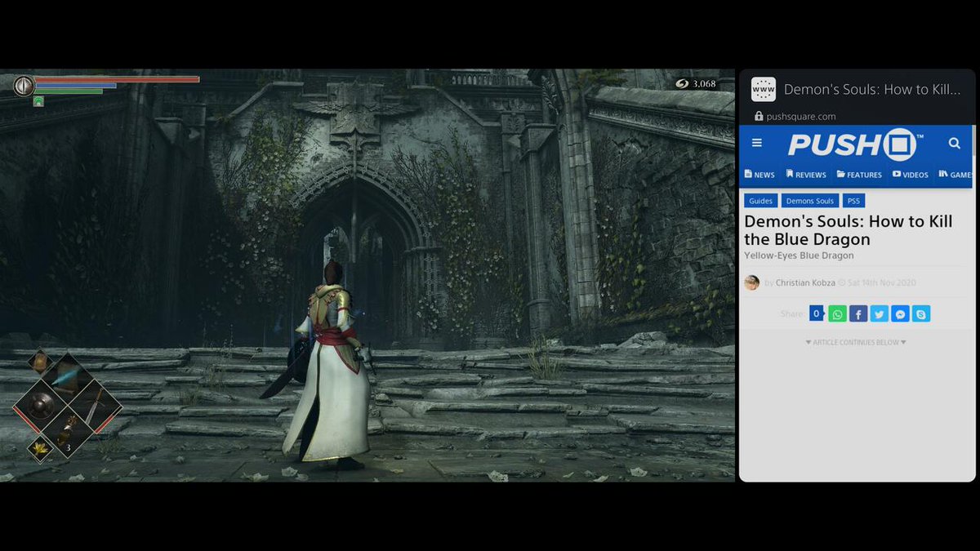This screenshot has width=980, height=551.
Task: Click the red health bar
Action: click(x=117, y=79)
